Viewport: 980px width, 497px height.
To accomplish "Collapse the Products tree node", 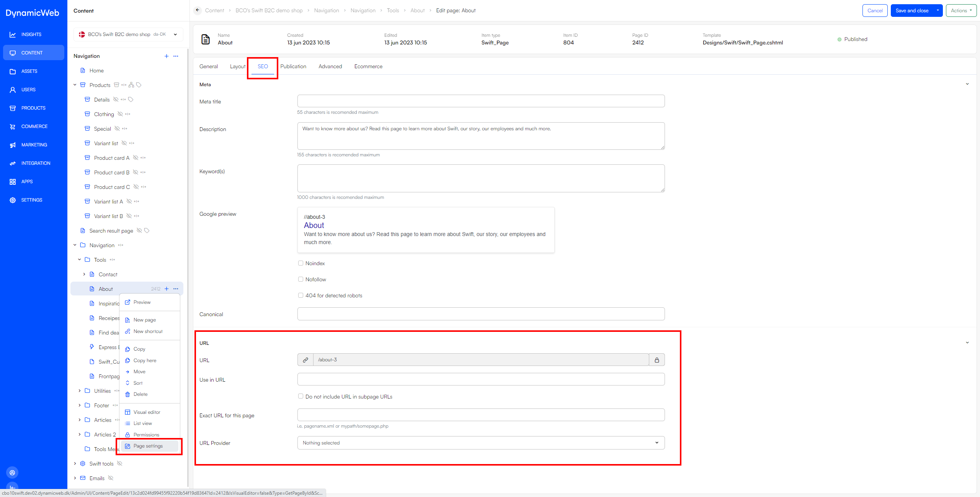I will (x=75, y=85).
